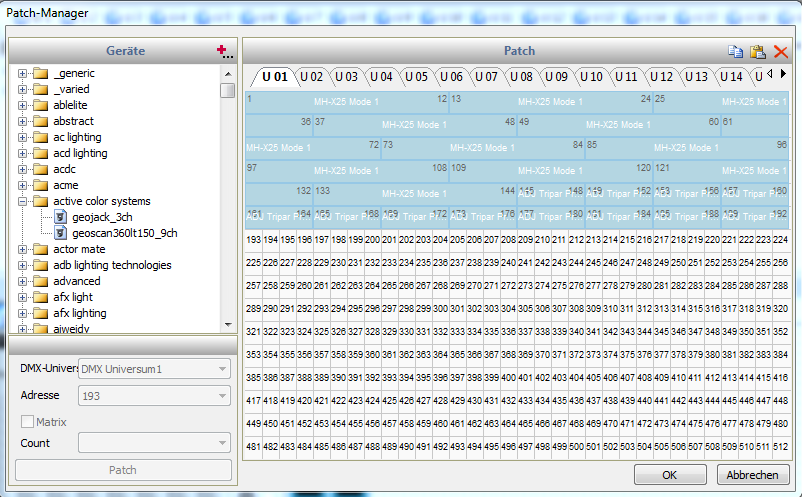Switch to the U 08 universe tab

pos(521,77)
